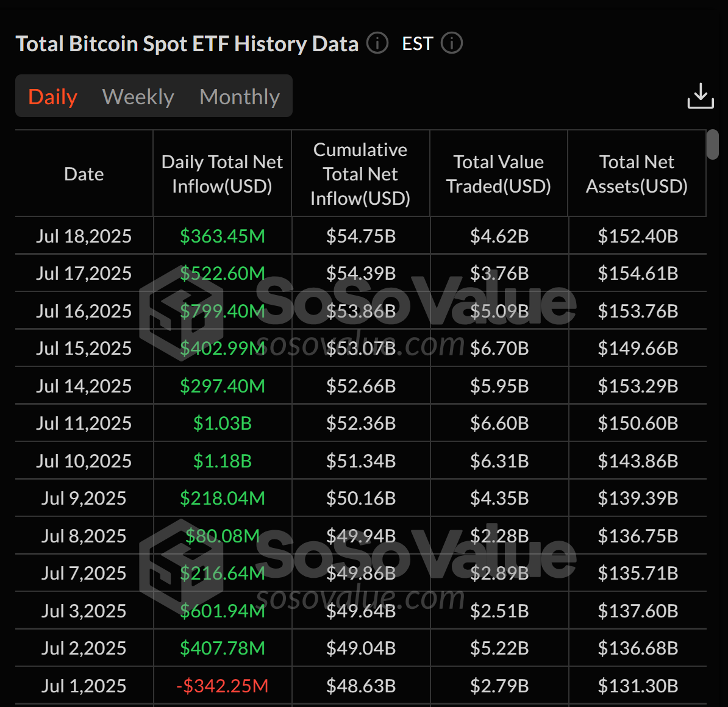The image size is (728, 707).
Task: Click the $152.40B total net assets value
Action: (637, 236)
